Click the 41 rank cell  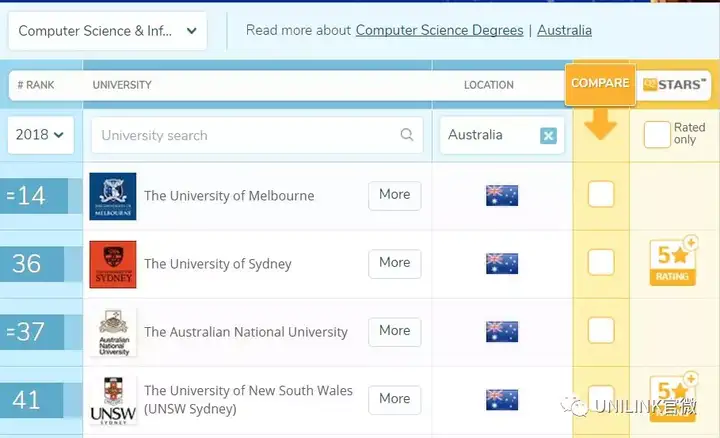(32, 400)
